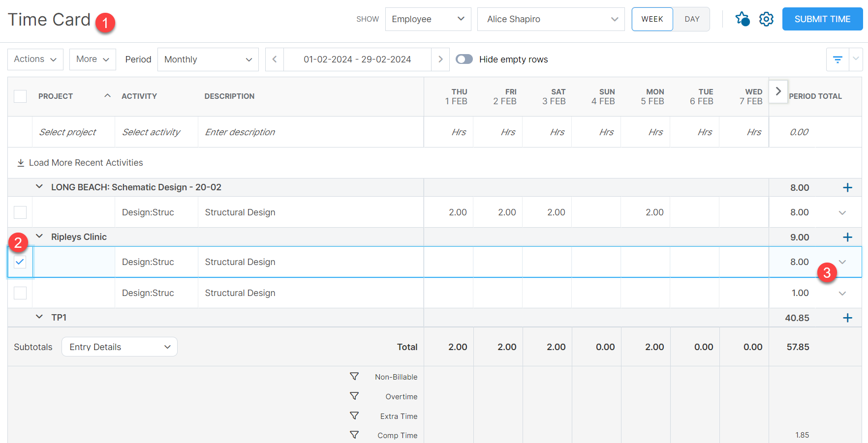Switch to the DAY tab

click(x=691, y=19)
